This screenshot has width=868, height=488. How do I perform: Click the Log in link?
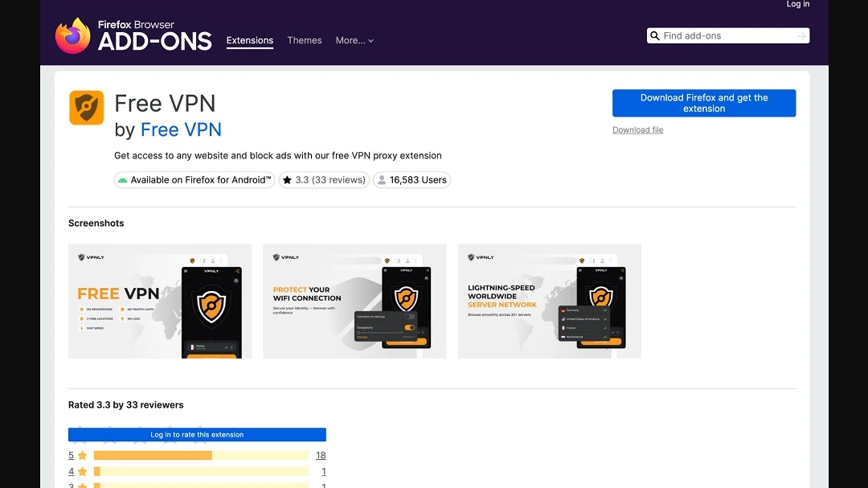797,4
